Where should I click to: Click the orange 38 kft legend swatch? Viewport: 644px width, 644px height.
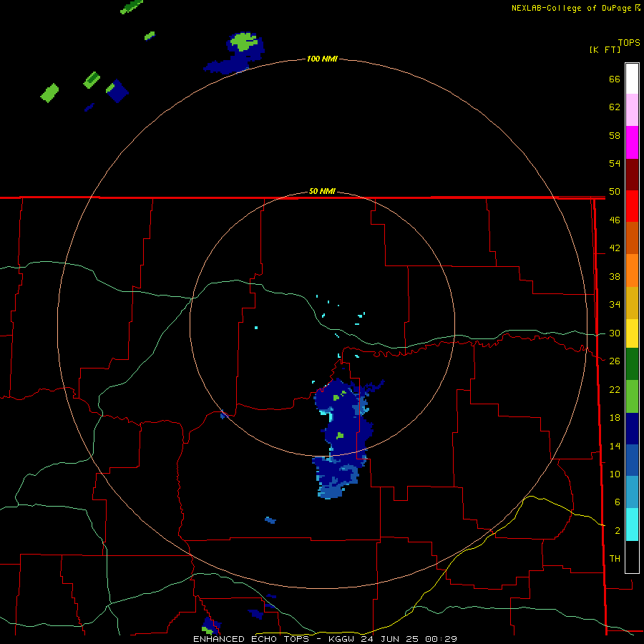coord(632,270)
